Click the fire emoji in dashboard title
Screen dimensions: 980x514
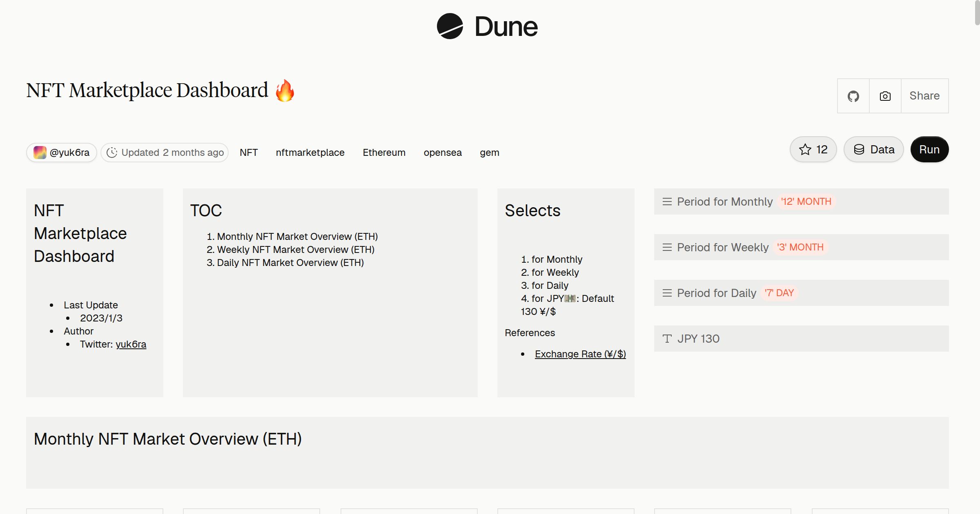[285, 90]
